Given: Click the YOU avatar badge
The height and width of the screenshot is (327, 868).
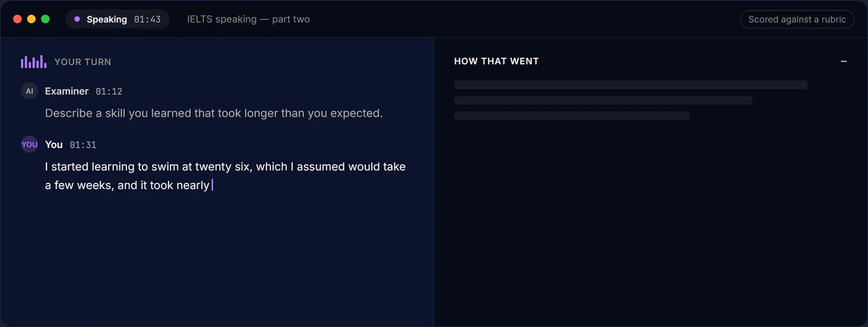Looking at the screenshot, I should (29, 144).
